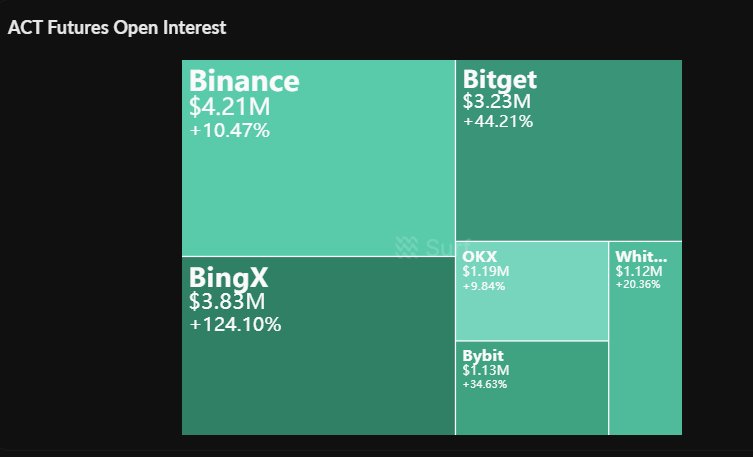The height and width of the screenshot is (457, 753).
Task: Click the +44.21% change on Bitget
Action: [498, 122]
